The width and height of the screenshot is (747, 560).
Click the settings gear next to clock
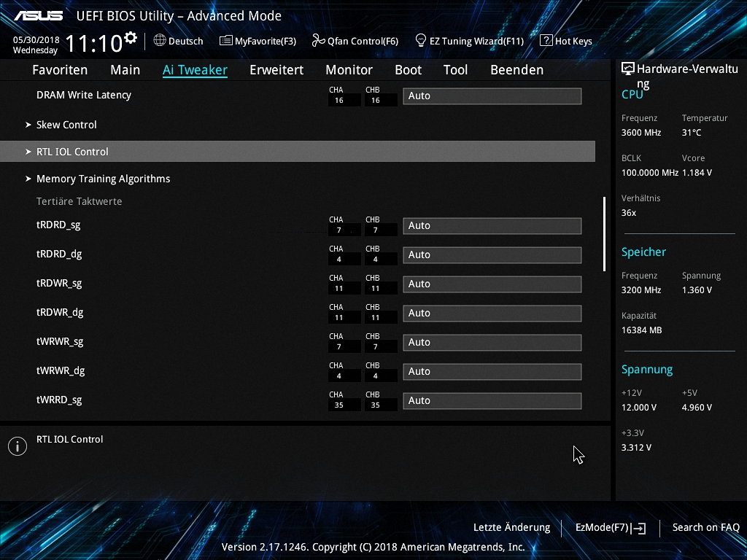[131, 38]
